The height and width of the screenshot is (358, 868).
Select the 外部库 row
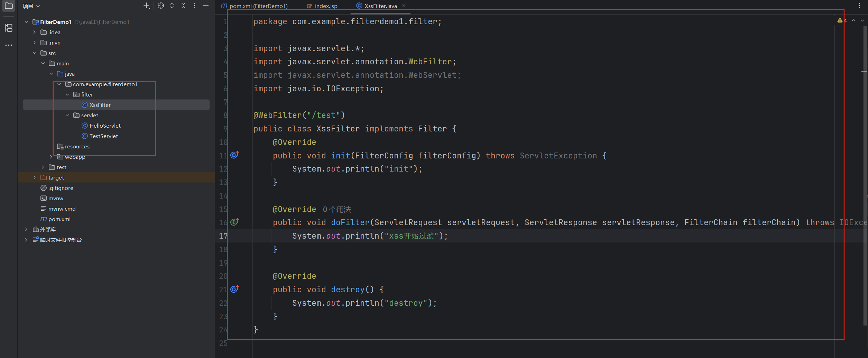pos(116,229)
